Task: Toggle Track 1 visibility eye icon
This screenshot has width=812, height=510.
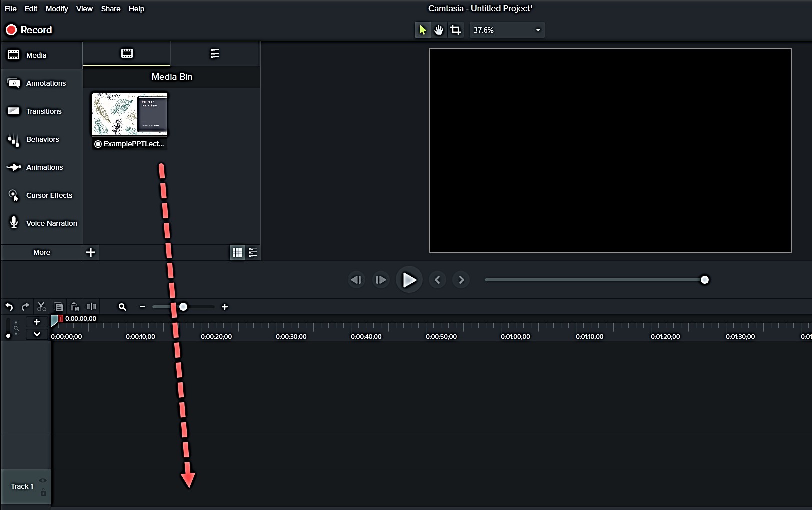Action: 43,480
